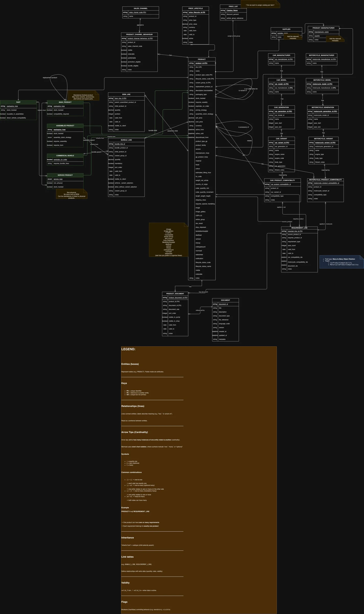The image size is (364, 614).
Task: Select the 'is accessory of' relationship label
Action: 243,127
